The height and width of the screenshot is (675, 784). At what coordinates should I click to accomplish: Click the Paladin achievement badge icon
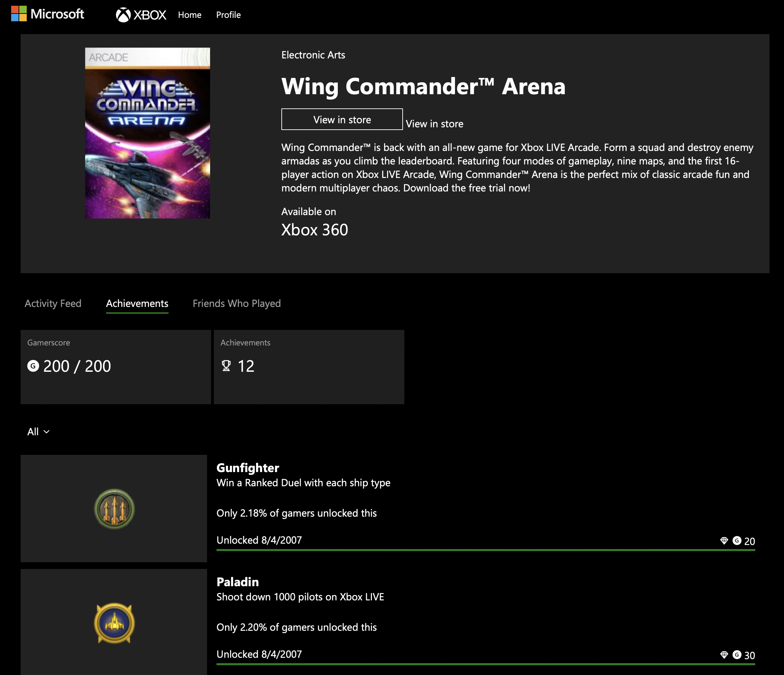point(114,623)
